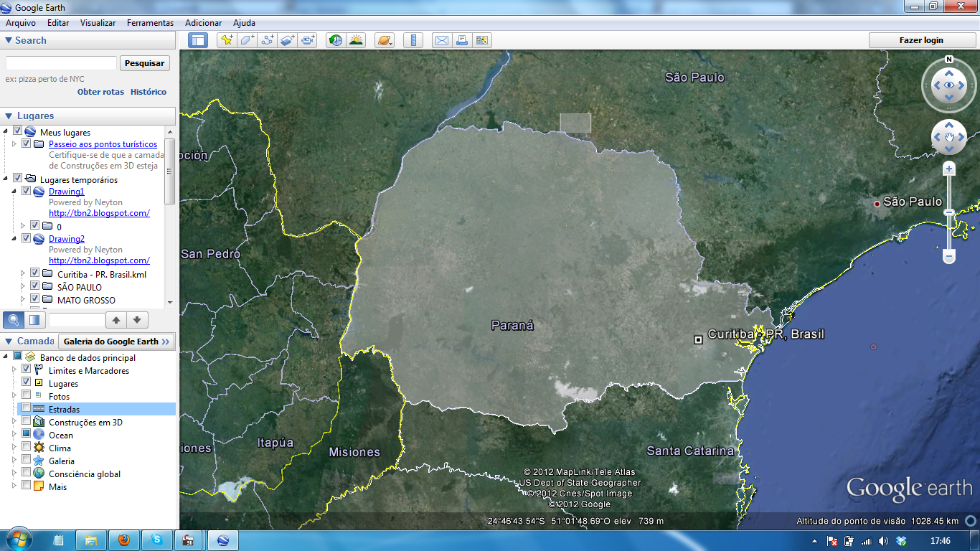
Task: Collapse the Camadas panel header triangle
Action: pyautogui.click(x=9, y=341)
